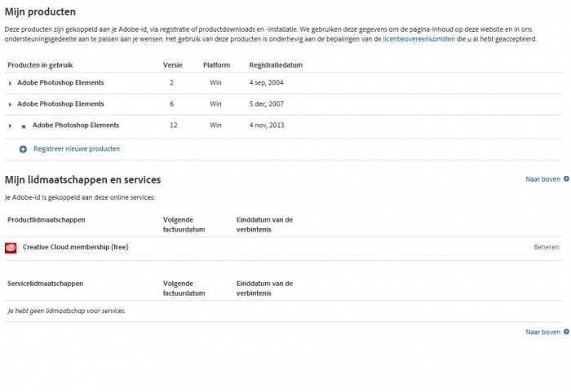
Task: Expand the Photoshop Elements version 6 row
Action: click(x=10, y=104)
